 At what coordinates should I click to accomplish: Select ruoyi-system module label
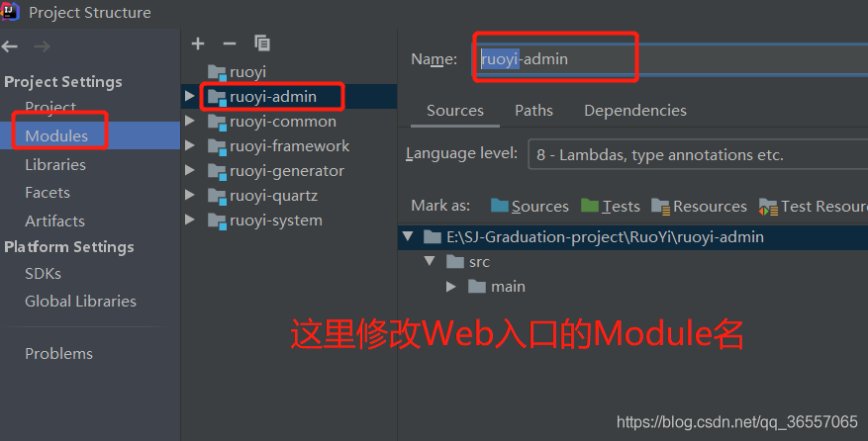[x=276, y=220]
